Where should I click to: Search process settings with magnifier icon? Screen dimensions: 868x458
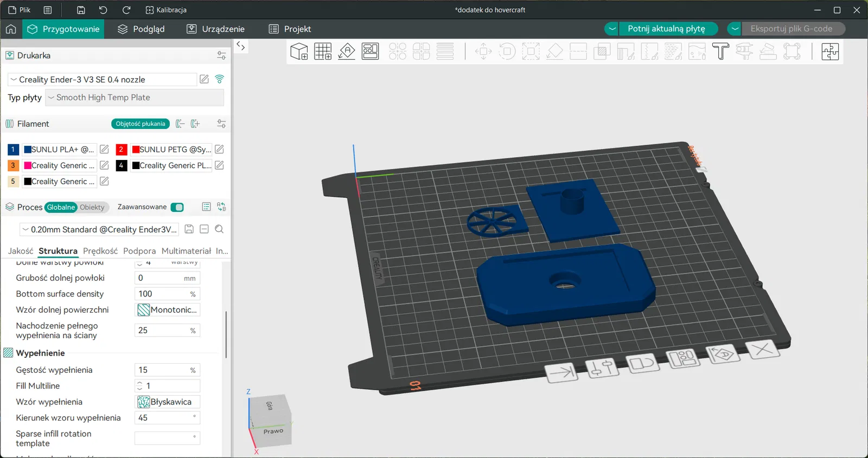tap(219, 229)
